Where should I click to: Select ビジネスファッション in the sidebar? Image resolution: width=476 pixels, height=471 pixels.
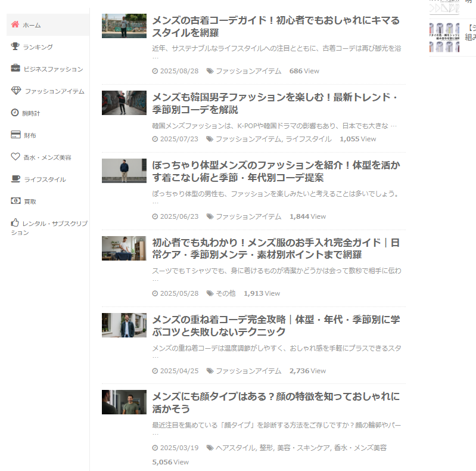point(54,69)
